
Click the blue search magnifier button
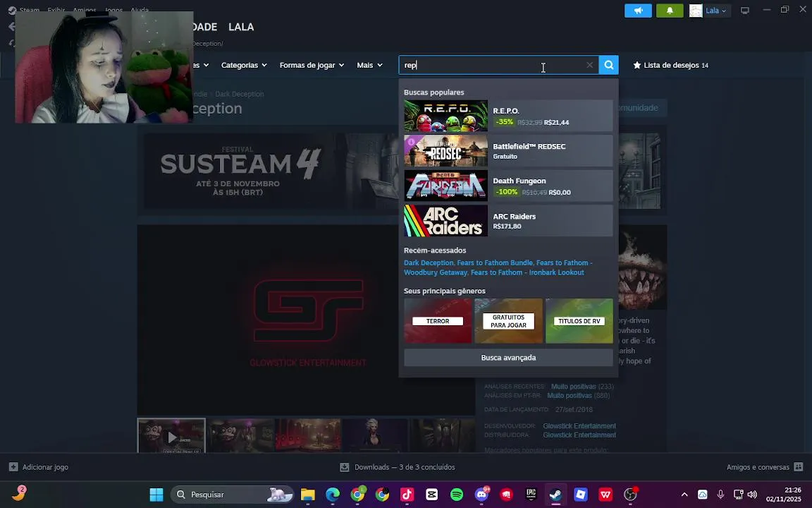coord(608,65)
